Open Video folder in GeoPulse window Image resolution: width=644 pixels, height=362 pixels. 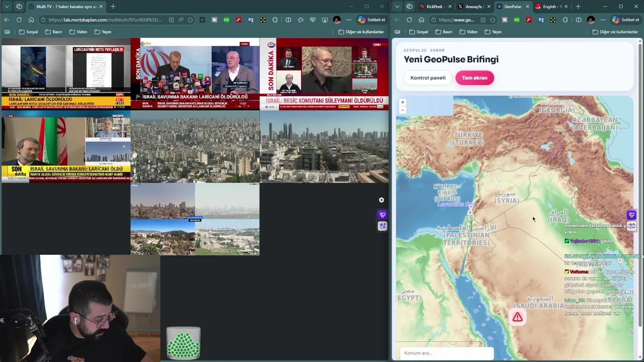tap(468, 32)
